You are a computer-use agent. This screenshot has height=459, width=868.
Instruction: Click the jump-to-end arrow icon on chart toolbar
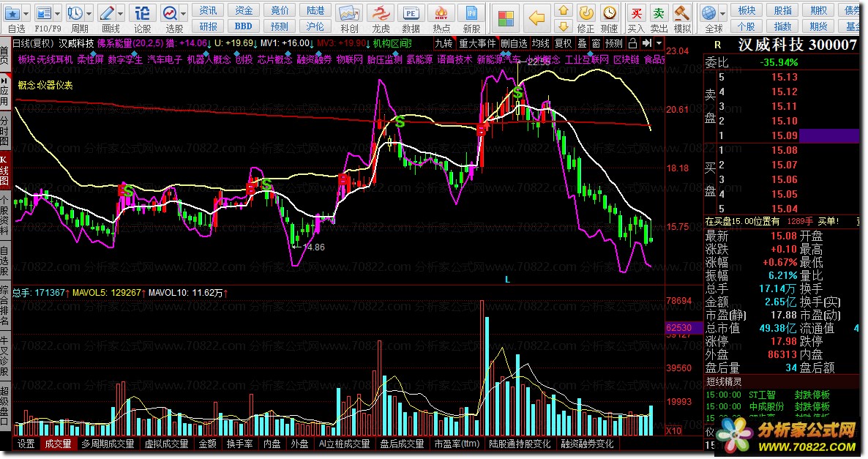[646, 43]
